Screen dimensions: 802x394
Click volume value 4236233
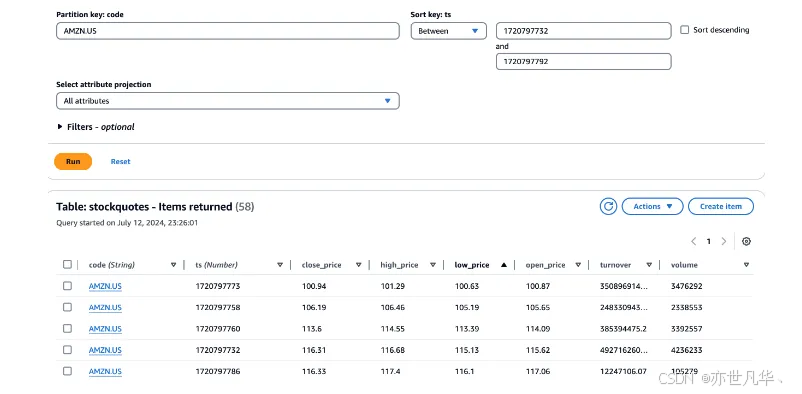click(686, 350)
